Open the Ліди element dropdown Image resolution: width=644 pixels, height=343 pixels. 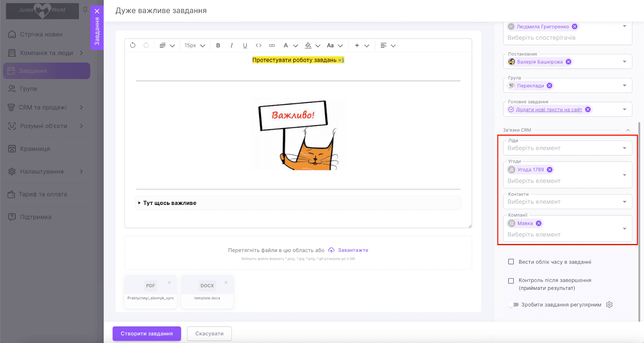tap(568, 148)
